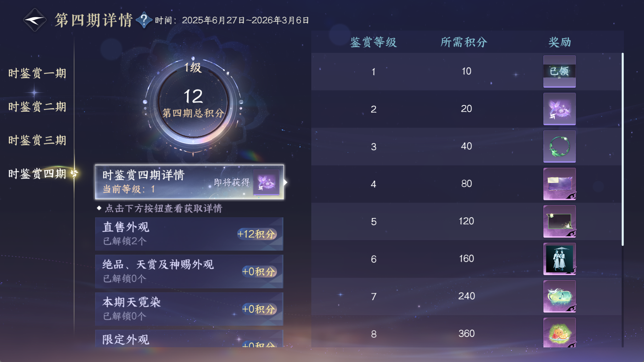Click the level 5 scene reward icon
The image size is (644, 362).
559,221
